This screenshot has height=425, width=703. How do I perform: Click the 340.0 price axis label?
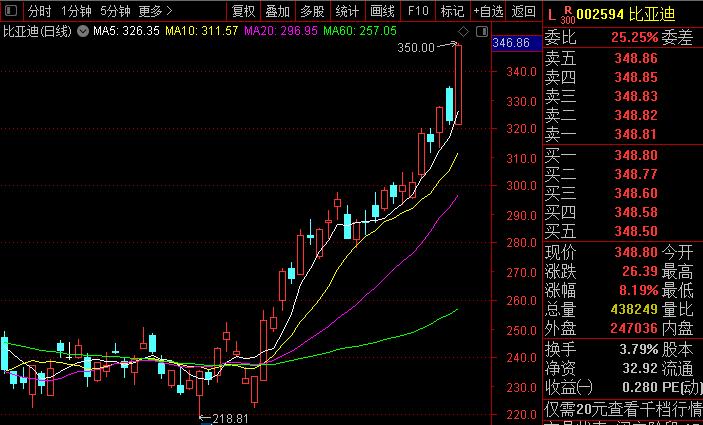522,72
